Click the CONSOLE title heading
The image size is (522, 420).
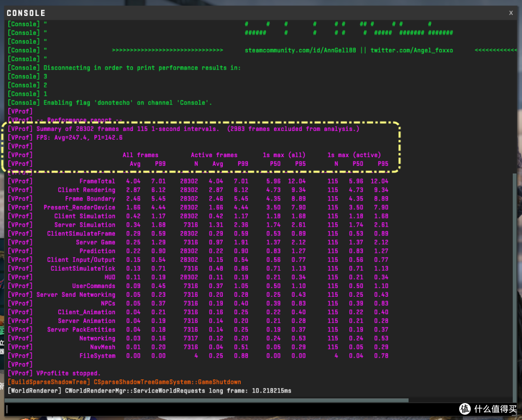point(26,13)
